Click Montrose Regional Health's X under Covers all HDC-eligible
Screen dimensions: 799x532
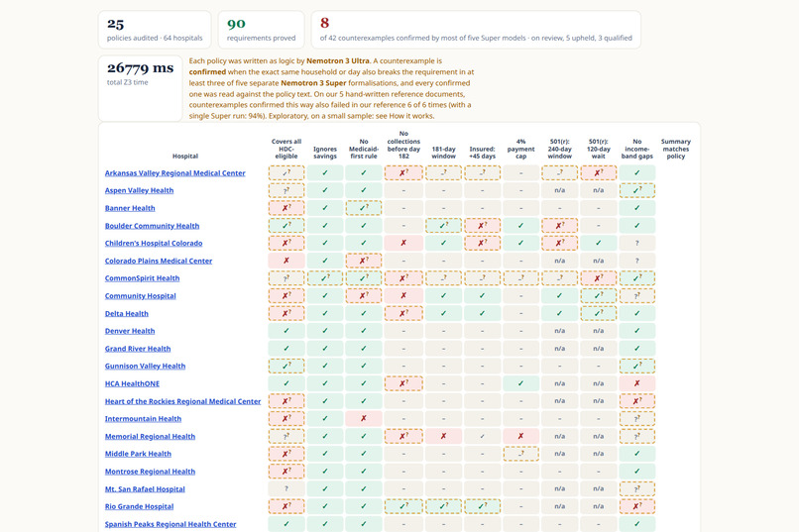click(x=286, y=472)
